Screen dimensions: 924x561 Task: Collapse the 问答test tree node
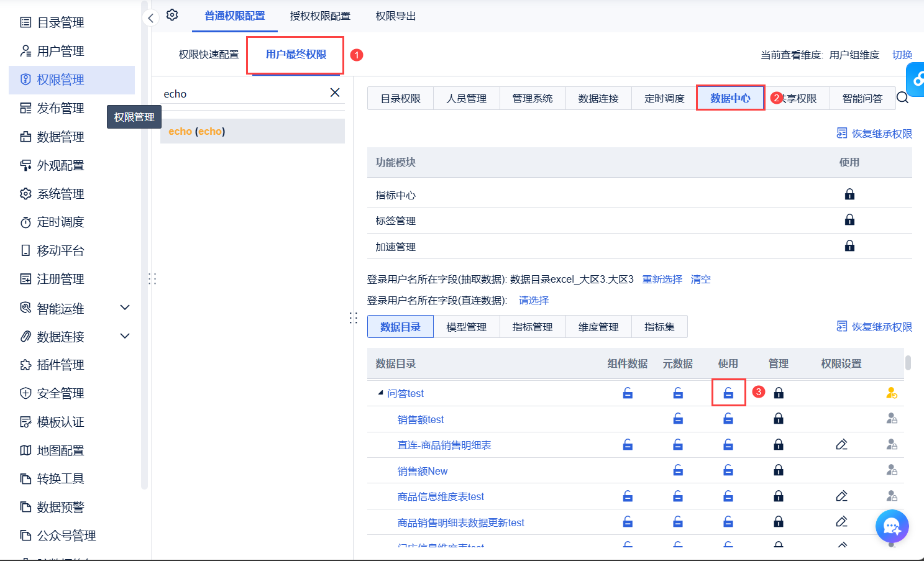[380, 393]
